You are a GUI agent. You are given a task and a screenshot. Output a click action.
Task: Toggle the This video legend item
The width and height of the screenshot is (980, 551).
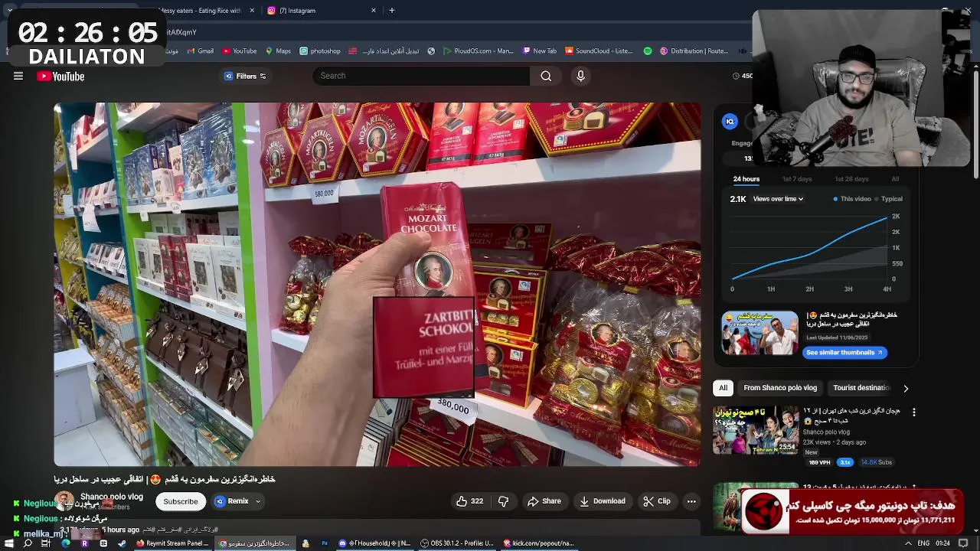(x=851, y=199)
